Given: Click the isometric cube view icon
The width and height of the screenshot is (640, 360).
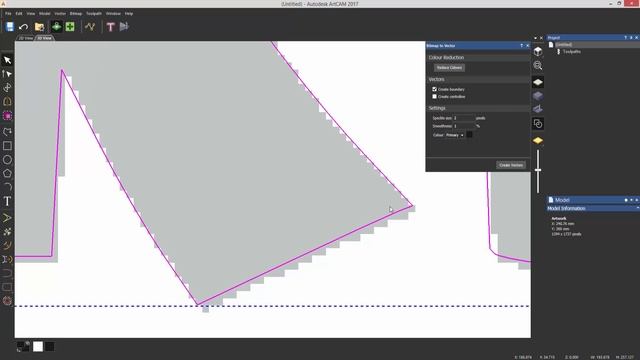Looking at the screenshot, I should click(538, 51).
